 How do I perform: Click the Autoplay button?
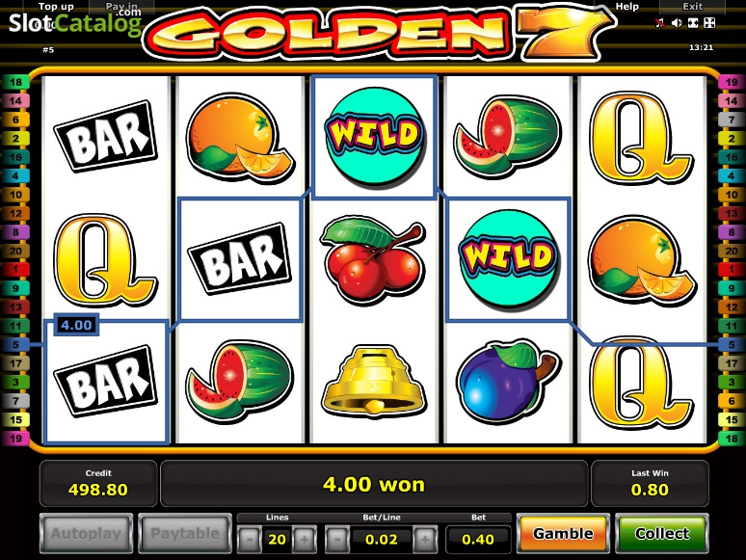click(x=86, y=533)
